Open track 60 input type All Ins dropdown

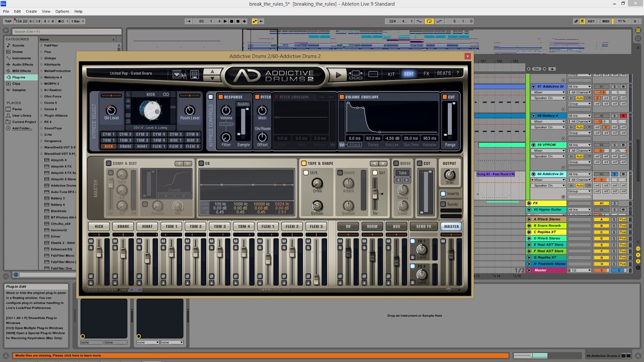(x=579, y=174)
